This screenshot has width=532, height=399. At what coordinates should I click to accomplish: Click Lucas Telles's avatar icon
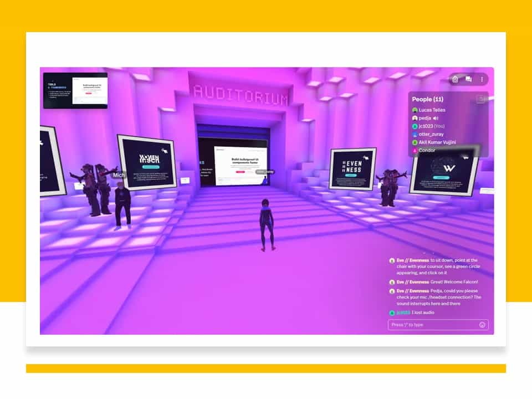[415, 110]
